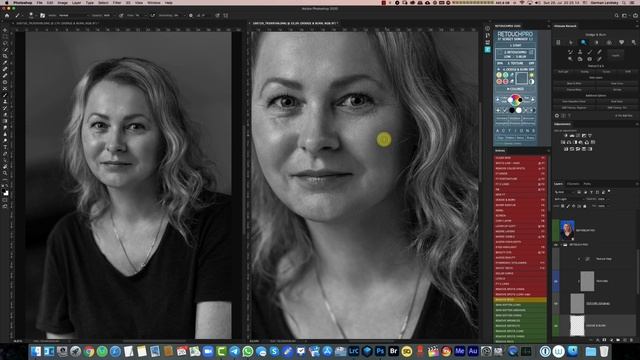Delete layer with trash icon
Viewport: 640px width, 360px height.
pos(631,340)
